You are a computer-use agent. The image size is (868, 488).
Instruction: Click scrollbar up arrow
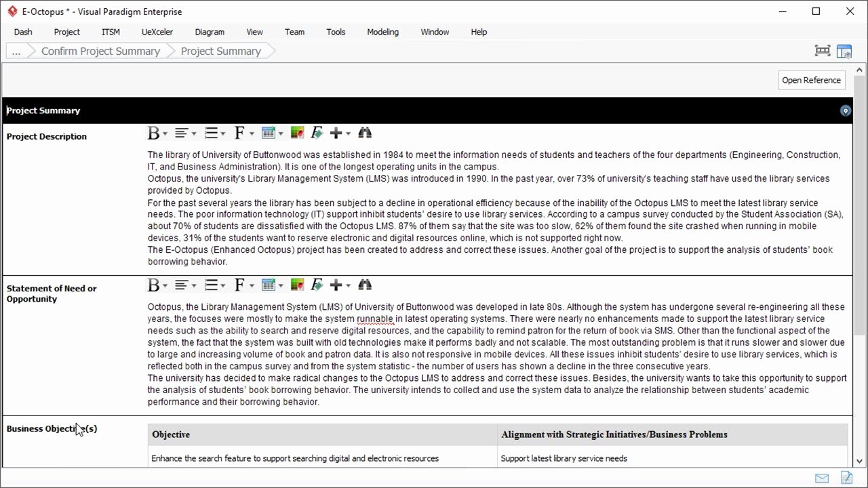click(x=861, y=70)
